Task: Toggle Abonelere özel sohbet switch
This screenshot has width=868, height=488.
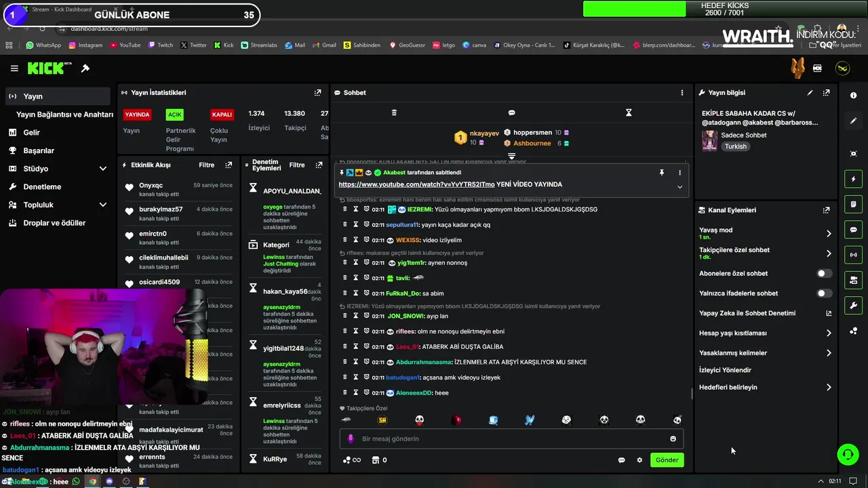Action: 824,274
